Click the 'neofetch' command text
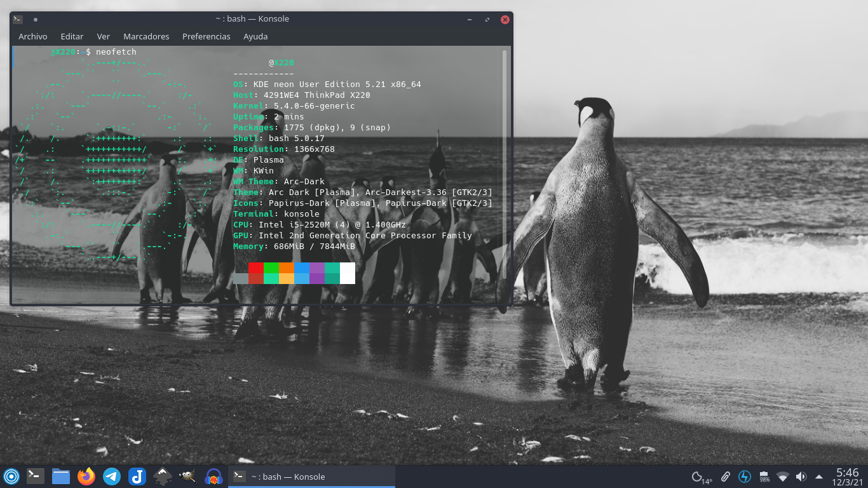868x488 pixels. [x=116, y=52]
